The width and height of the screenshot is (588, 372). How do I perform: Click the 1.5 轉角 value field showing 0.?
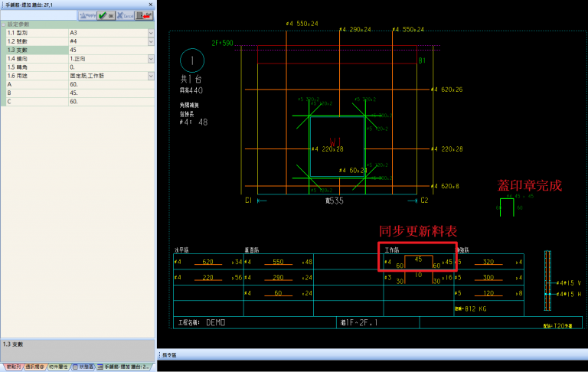click(111, 67)
